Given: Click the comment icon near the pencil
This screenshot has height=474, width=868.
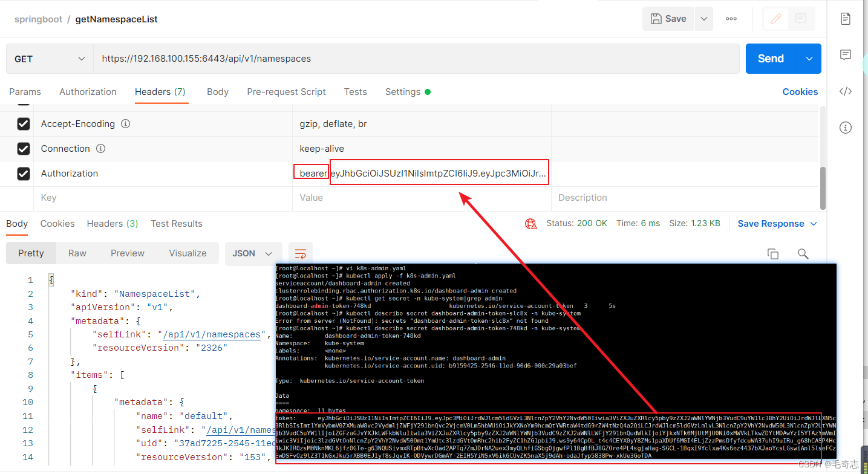Looking at the screenshot, I should (x=801, y=19).
